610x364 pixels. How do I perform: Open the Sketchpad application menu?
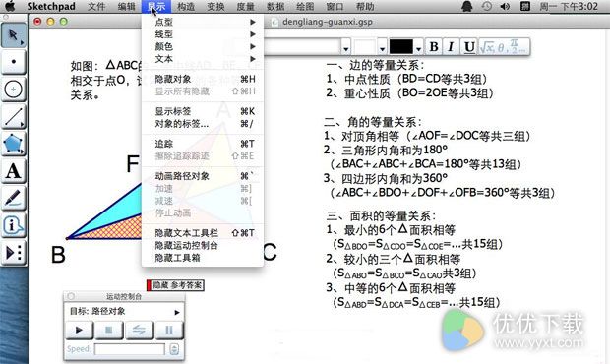click(51, 6)
